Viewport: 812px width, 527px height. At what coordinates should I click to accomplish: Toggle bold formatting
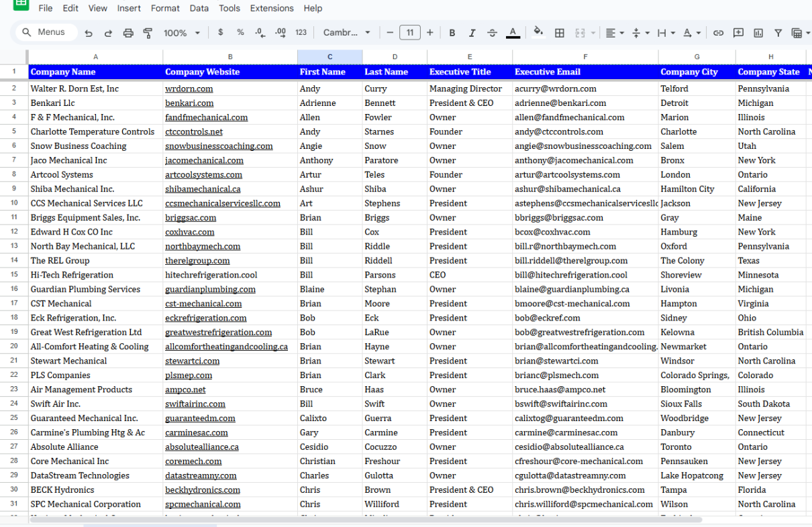(x=452, y=33)
